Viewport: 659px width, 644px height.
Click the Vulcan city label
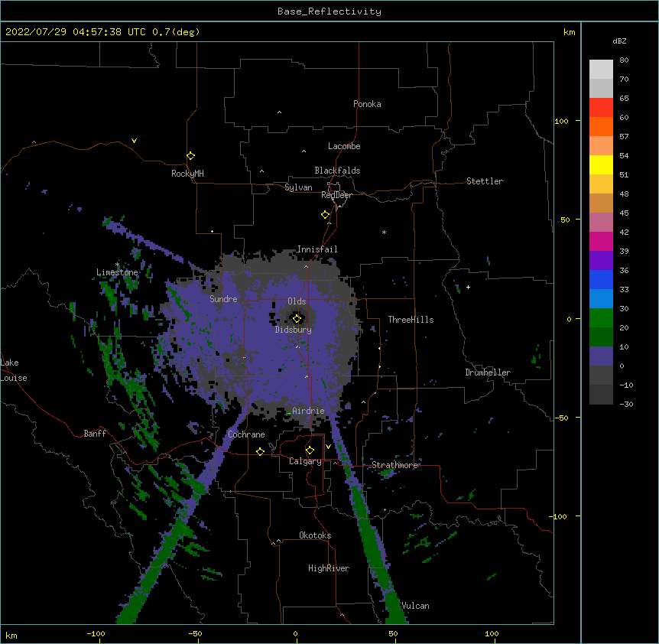pyautogui.click(x=415, y=606)
